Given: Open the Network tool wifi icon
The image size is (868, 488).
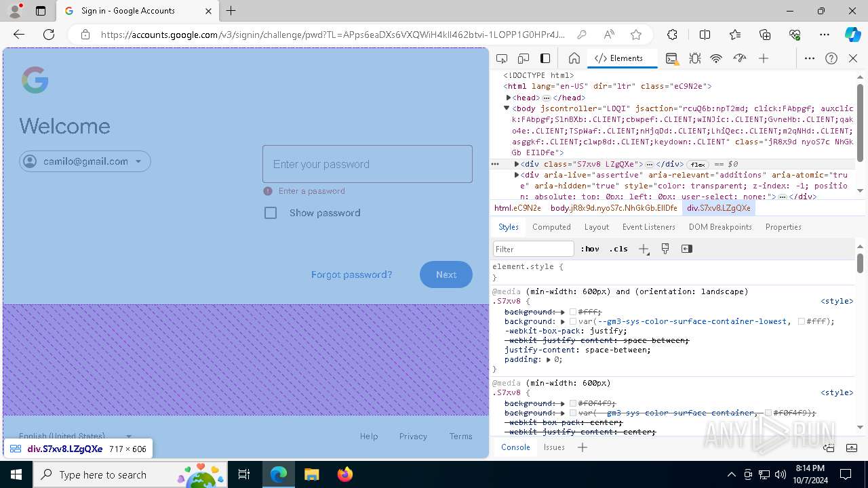Looking at the screenshot, I should coord(716,59).
